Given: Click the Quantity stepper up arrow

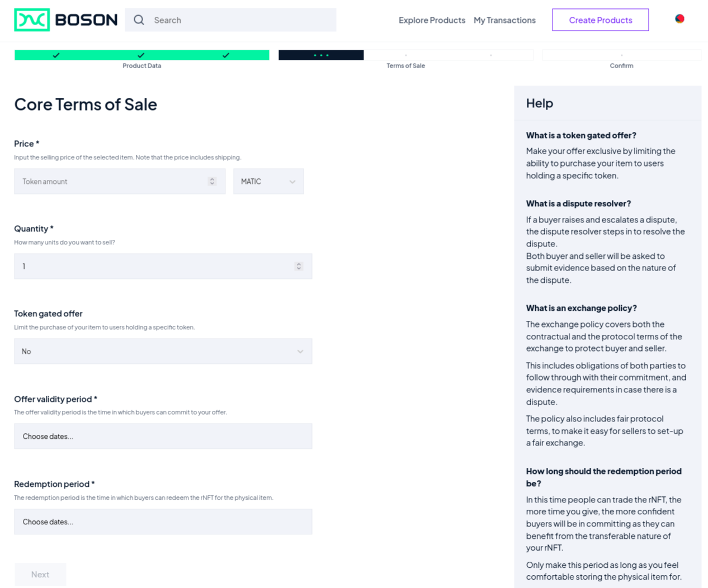Looking at the screenshot, I should click(300, 264).
